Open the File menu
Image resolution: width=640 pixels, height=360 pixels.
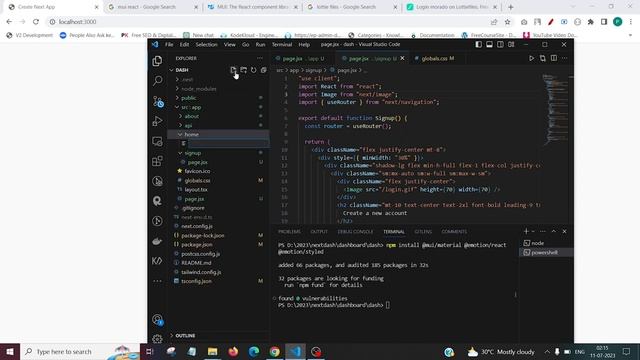pyautogui.click(x=169, y=44)
